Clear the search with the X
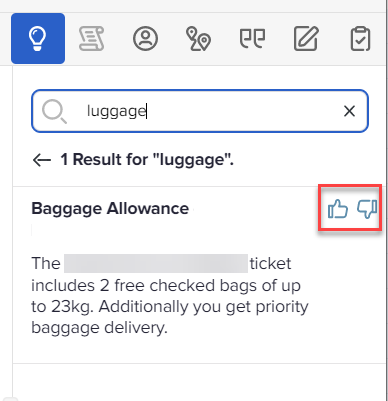 pyautogui.click(x=349, y=111)
